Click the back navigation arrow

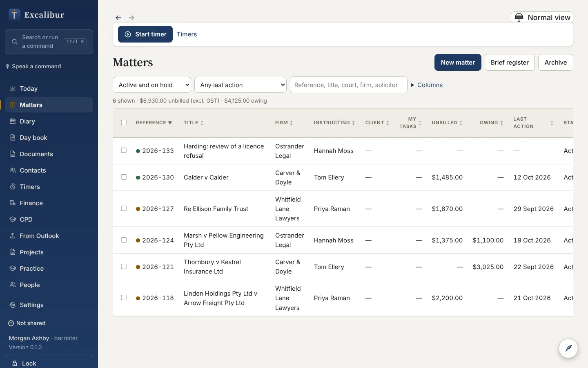(118, 18)
